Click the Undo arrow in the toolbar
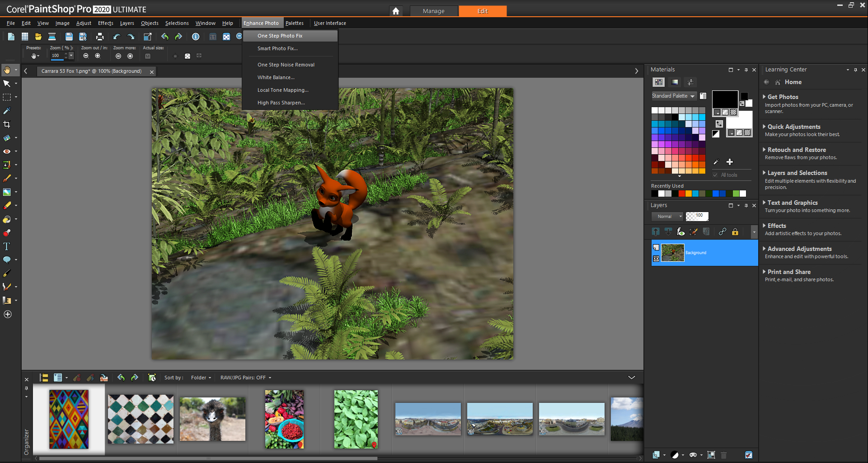868x463 pixels. (x=117, y=37)
